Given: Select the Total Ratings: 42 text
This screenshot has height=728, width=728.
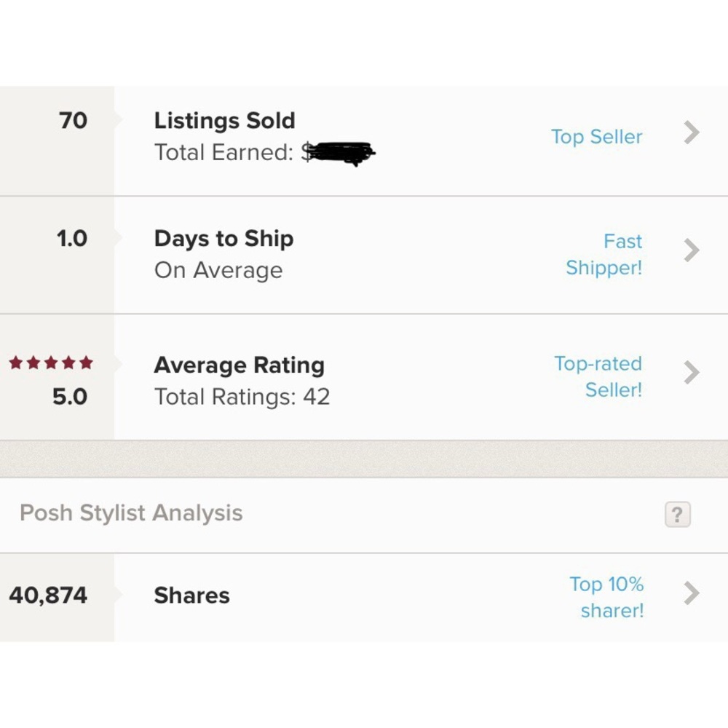Looking at the screenshot, I should (x=242, y=397).
